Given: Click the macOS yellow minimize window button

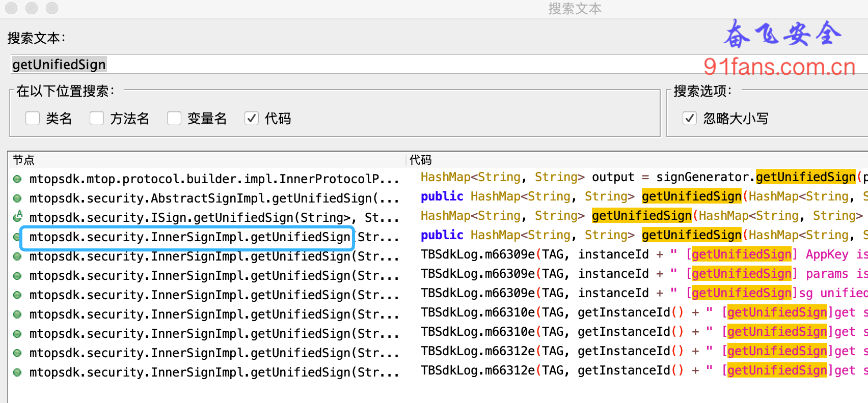Looking at the screenshot, I should pos(32,8).
